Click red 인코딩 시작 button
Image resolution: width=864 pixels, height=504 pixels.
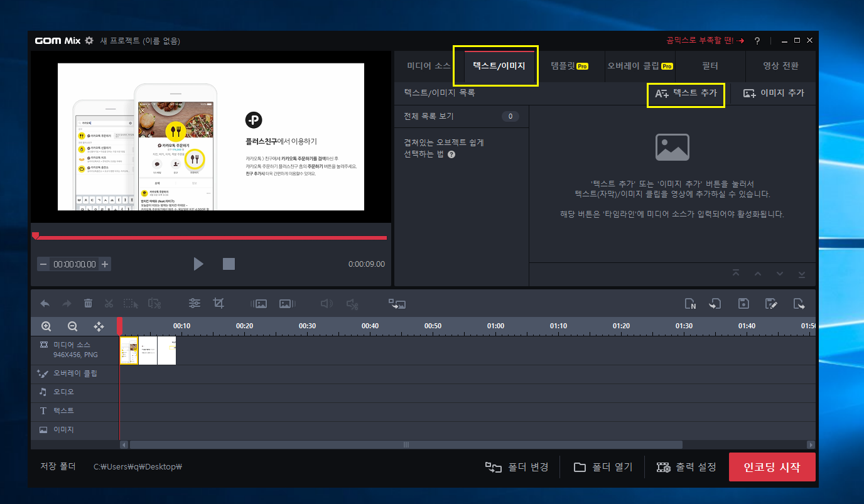click(x=772, y=467)
